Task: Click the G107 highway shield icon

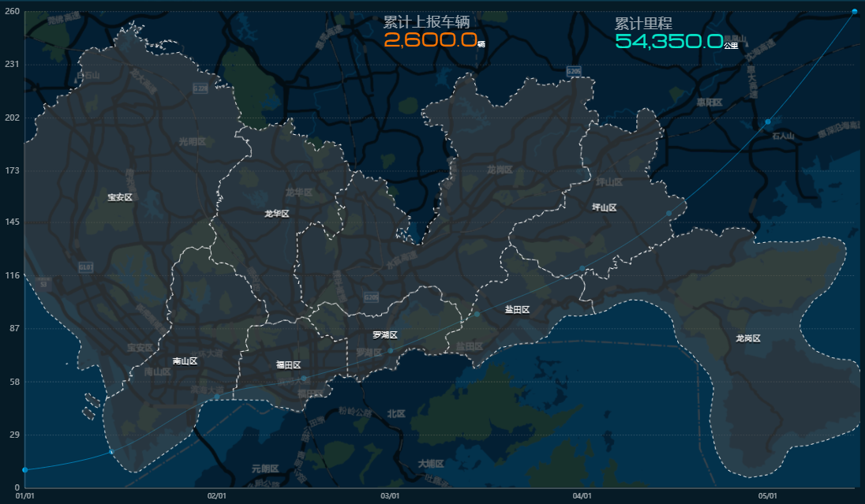Action: tap(85, 267)
